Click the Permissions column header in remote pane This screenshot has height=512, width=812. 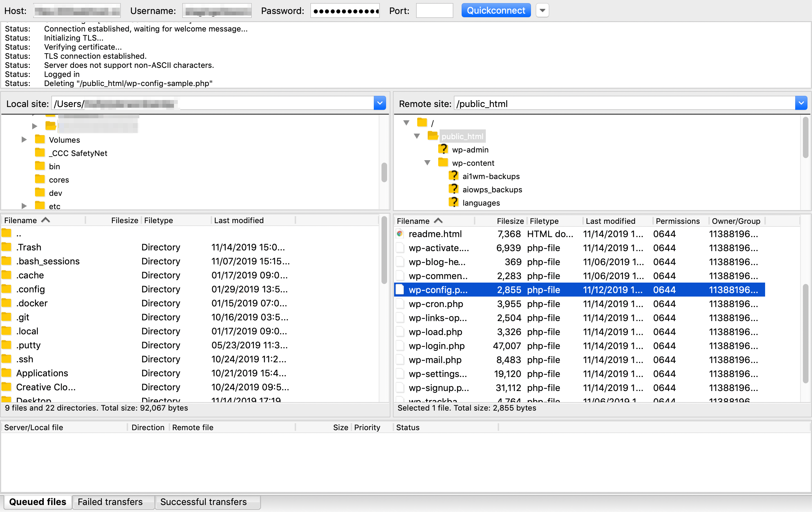(x=678, y=221)
